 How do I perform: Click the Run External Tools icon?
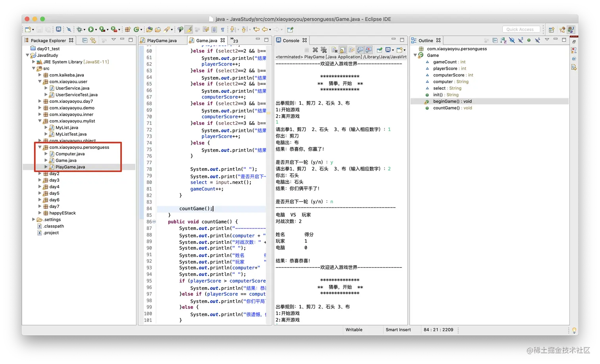click(113, 29)
